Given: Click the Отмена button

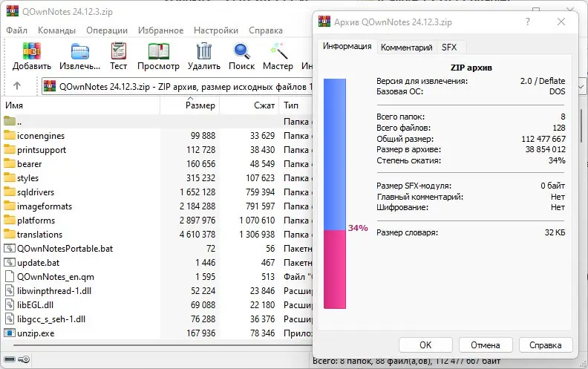Looking at the screenshot, I should point(486,345).
